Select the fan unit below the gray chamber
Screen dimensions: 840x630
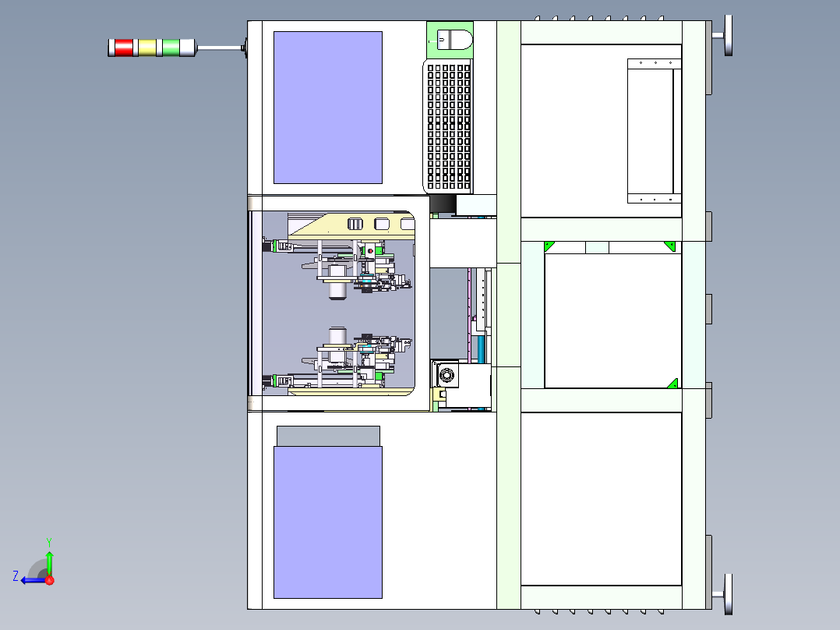[446, 374]
